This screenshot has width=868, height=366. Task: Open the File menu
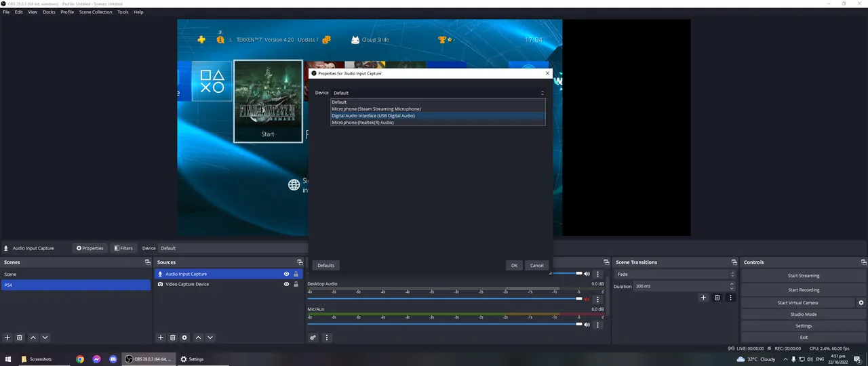(6, 12)
